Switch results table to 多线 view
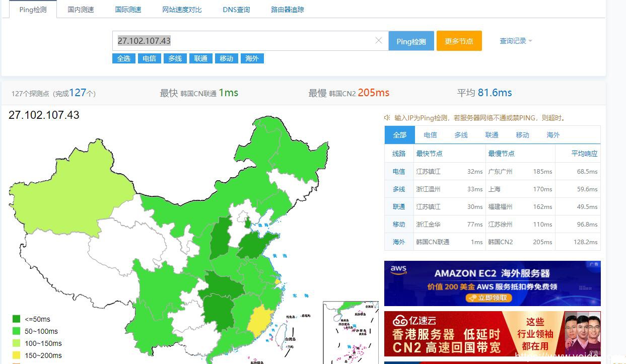The height and width of the screenshot is (364, 626). [x=460, y=134]
